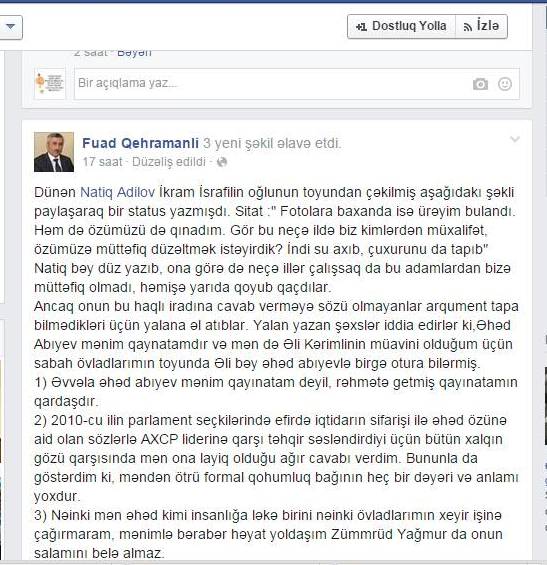This screenshot has height=565, width=547.
Task: Click the post body text paragraph
Action: (x=276, y=372)
